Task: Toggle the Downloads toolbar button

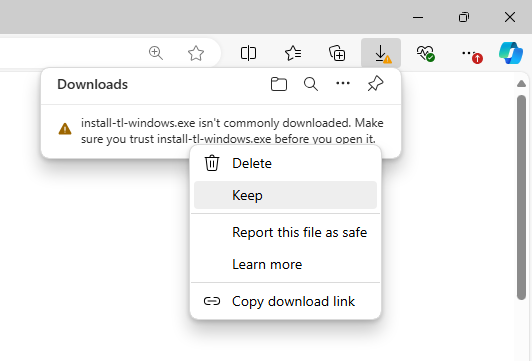Action: tap(381, 53)
